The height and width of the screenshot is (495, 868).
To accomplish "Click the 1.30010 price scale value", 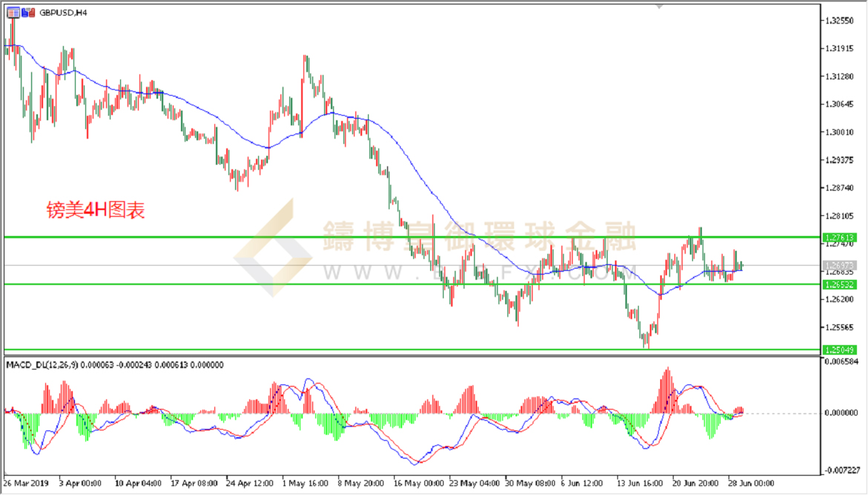I will pos(841,132).
